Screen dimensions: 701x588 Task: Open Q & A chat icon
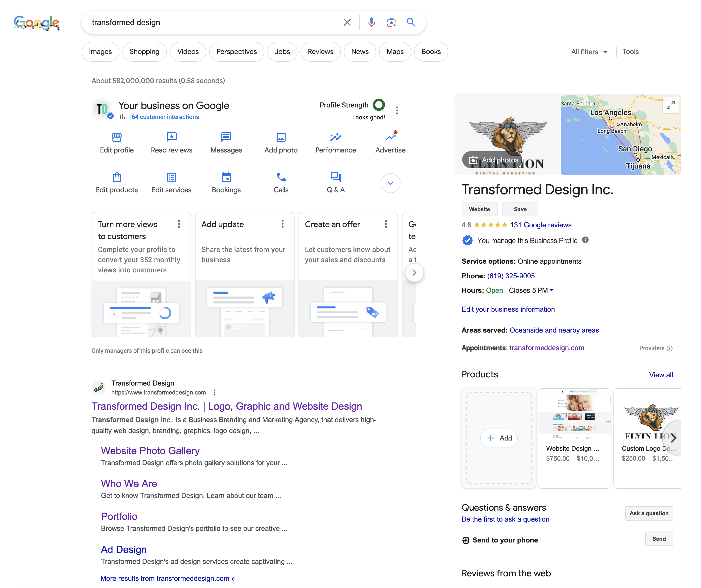(x=336, y=177)
